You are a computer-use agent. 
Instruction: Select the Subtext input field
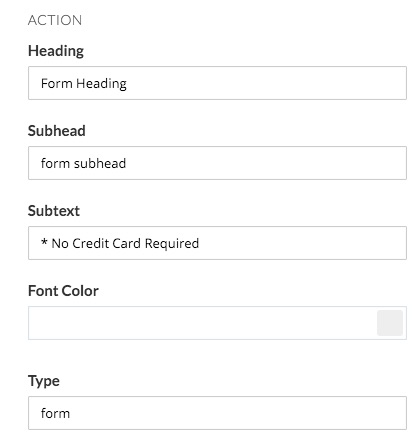coord(217,243)
